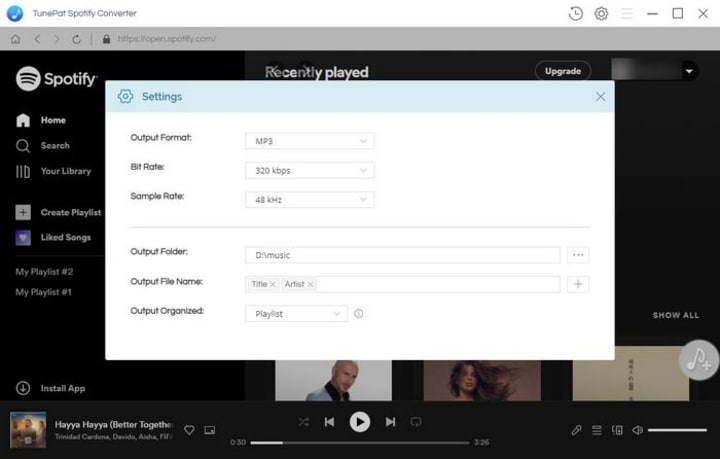
Task: Open Your Library
Action: click(53, 171)
